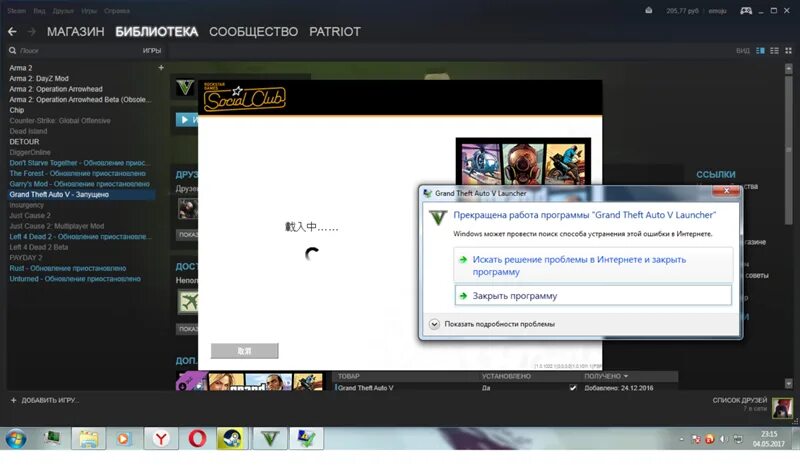Viewport: 800px width, 465px height.
Task: Click ДОБАВИТЬ ИГРУ link
Action: [x=50, y=401]
